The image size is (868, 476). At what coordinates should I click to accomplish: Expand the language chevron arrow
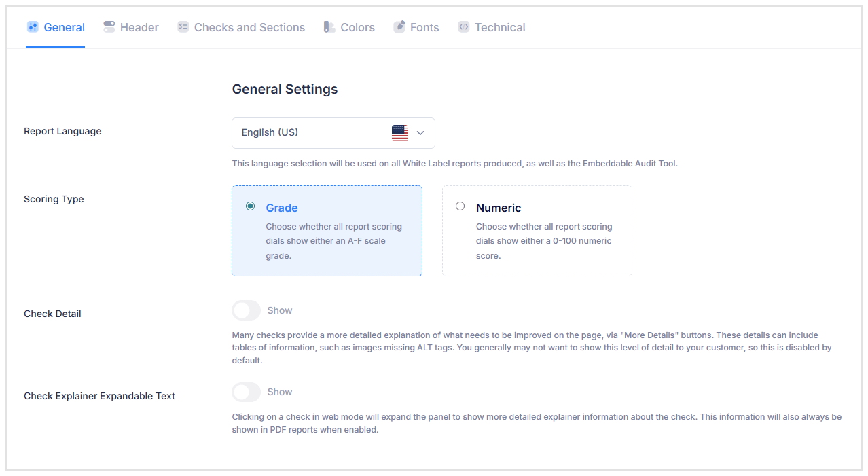420,133
